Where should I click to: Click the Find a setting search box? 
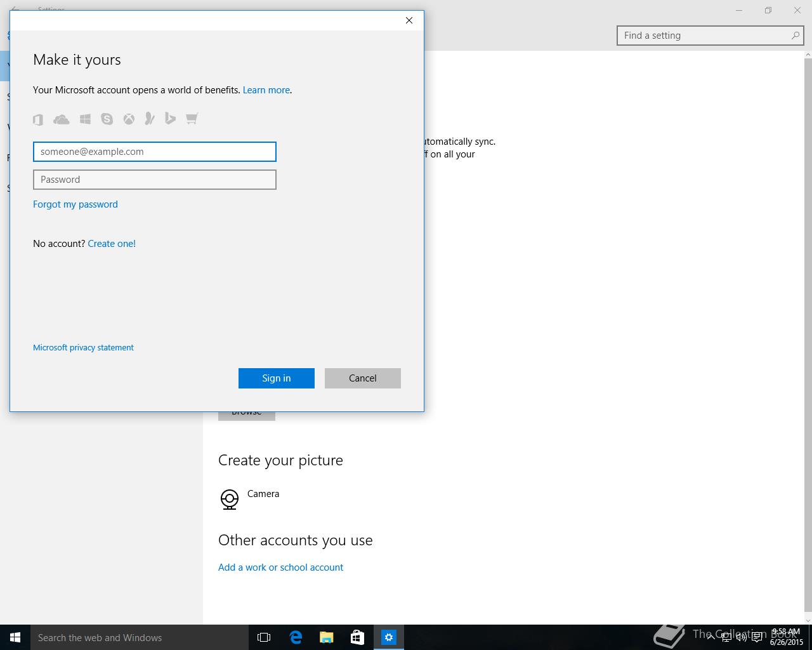pyautogui.click(x=710, y=36)
